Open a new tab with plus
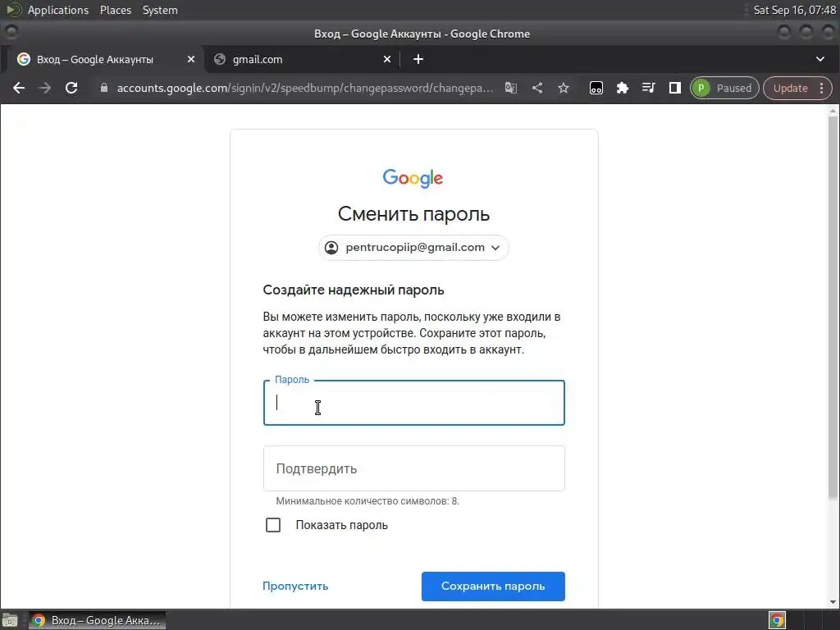 [418, 59]
